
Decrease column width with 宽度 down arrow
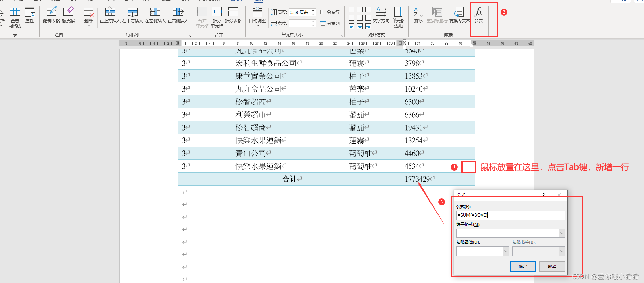313,25
